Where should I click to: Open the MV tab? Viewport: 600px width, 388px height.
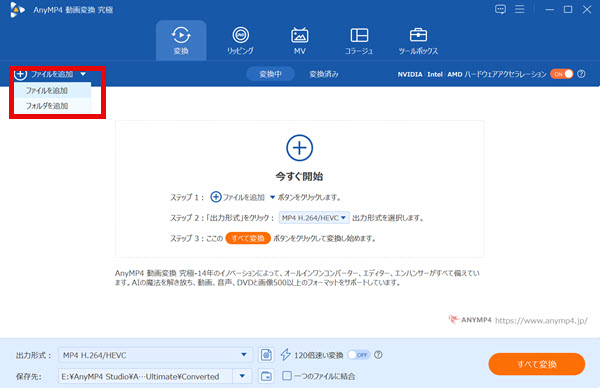point(300,41)
